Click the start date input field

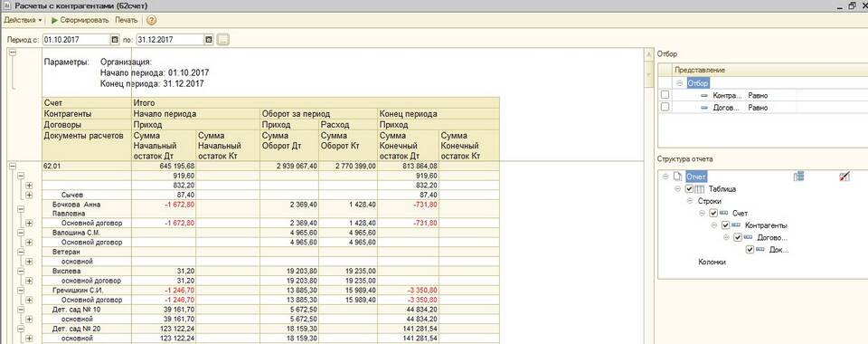point(76,40)
